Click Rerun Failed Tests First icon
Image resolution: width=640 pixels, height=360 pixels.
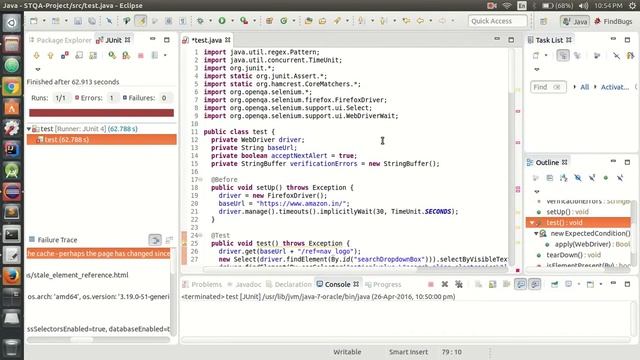point(126,55)
